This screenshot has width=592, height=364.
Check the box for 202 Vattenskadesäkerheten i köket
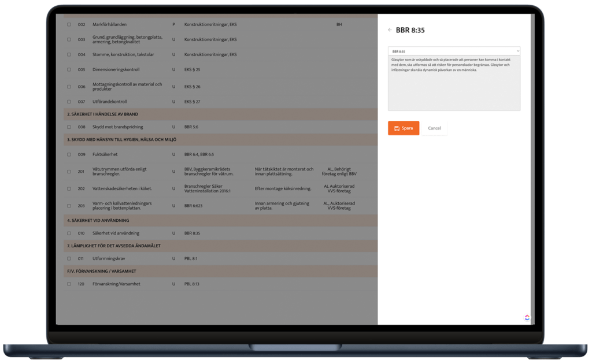(x=69, y=189)
